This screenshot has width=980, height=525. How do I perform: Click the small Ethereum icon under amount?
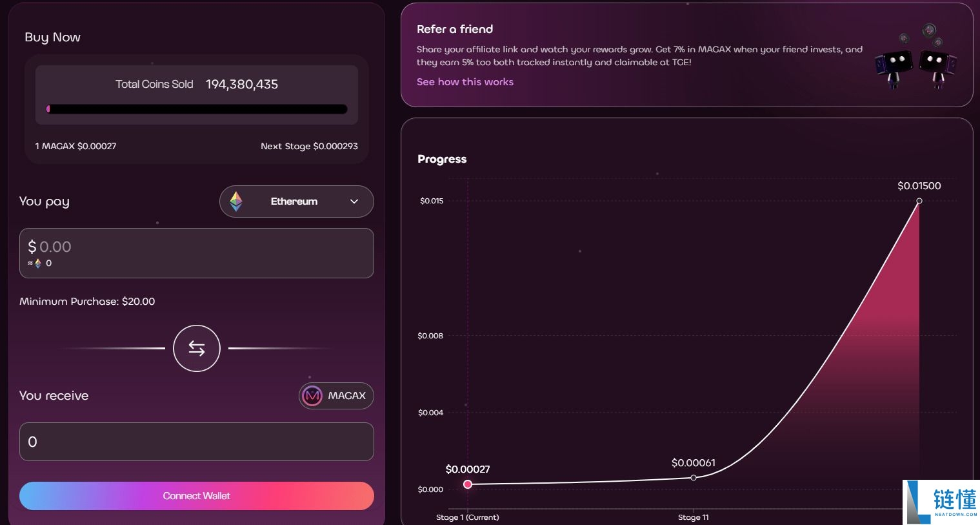click(38, 263)
